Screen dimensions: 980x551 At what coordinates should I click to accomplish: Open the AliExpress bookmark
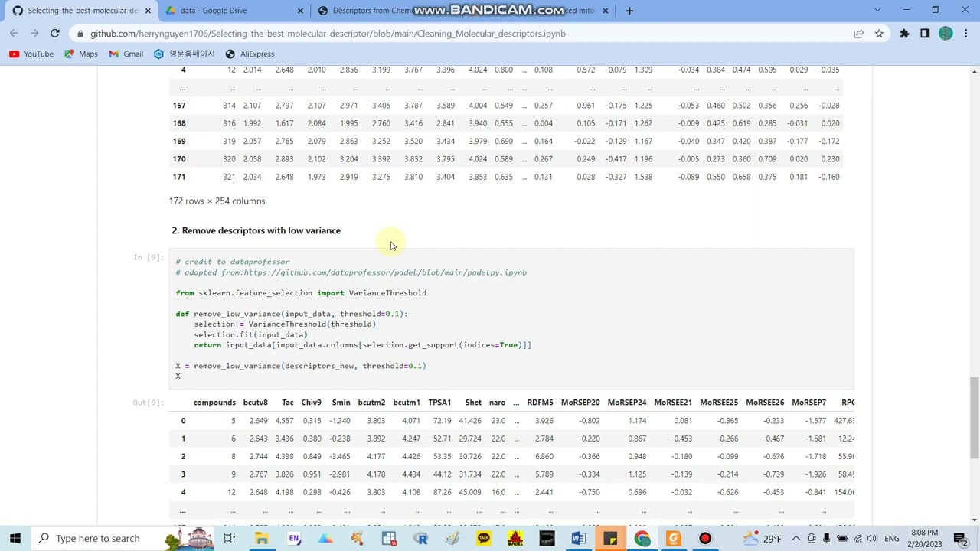click(x=250, y=54)
